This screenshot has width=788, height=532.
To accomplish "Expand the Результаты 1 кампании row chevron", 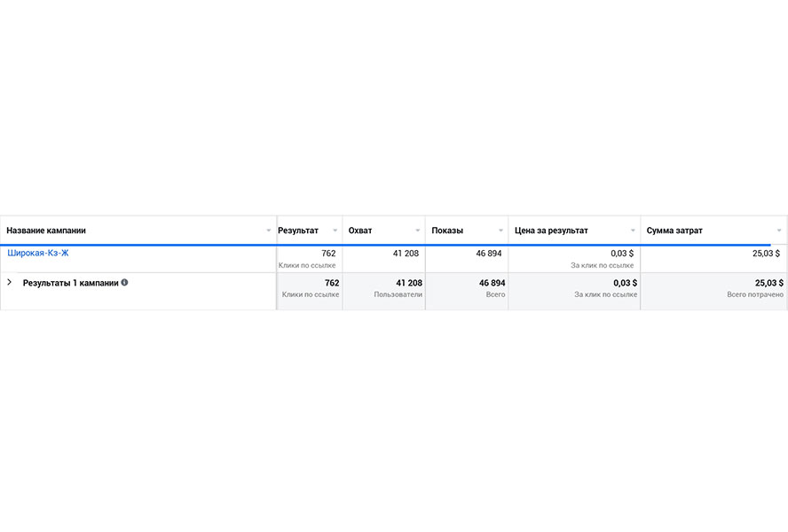I will (x=10, y=282).
